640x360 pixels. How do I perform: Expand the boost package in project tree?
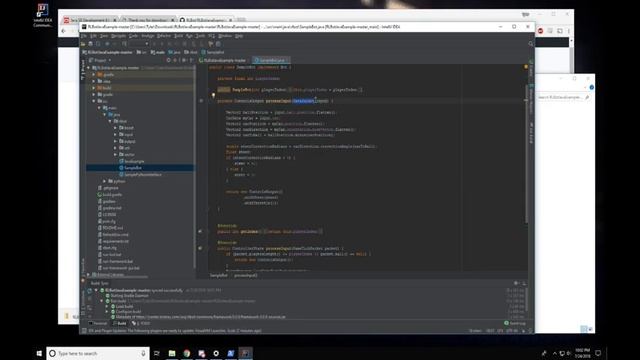click(x=116, y=128)
